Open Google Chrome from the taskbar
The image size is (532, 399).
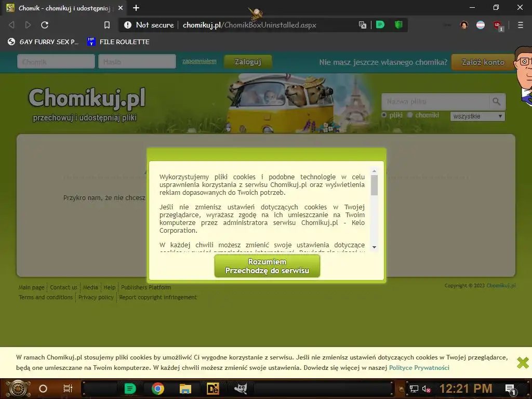coord(158,389)
